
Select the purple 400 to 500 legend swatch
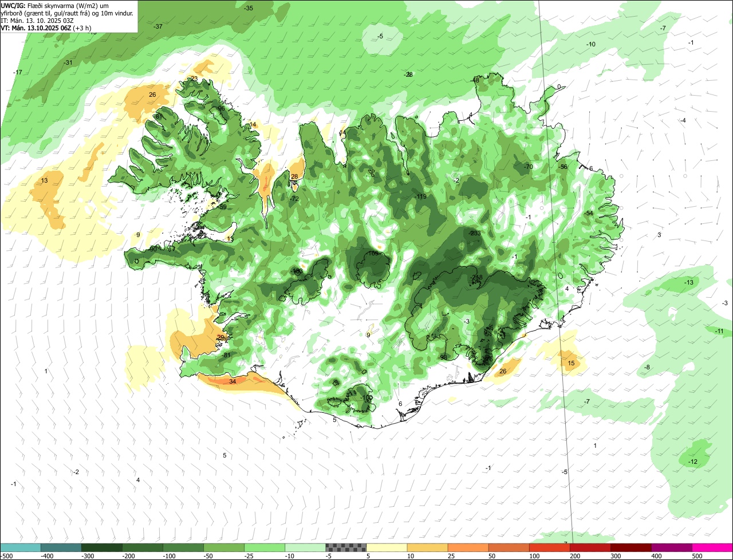pos(672,548)
